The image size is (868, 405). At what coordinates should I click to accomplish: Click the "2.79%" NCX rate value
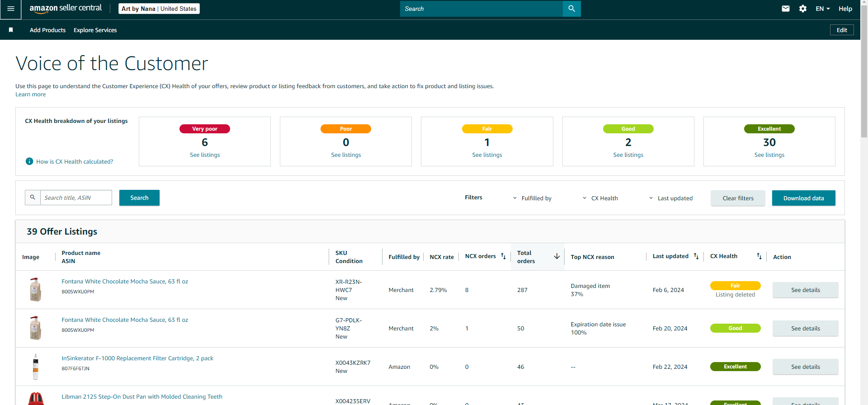[438, 290]
